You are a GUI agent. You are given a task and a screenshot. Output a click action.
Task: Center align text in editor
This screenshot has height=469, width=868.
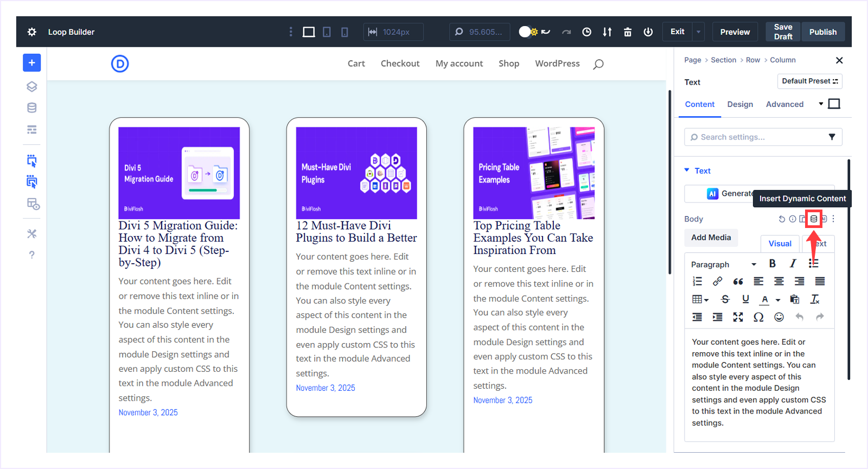click(x=779, y=281)
